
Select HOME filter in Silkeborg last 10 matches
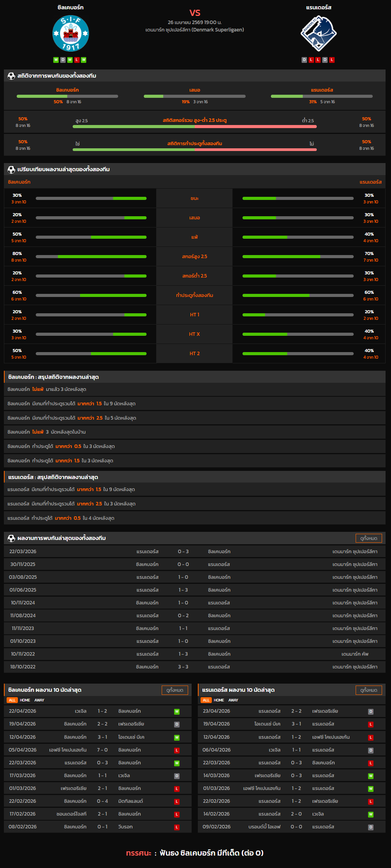pyautogui.click(x=25, y=700)
